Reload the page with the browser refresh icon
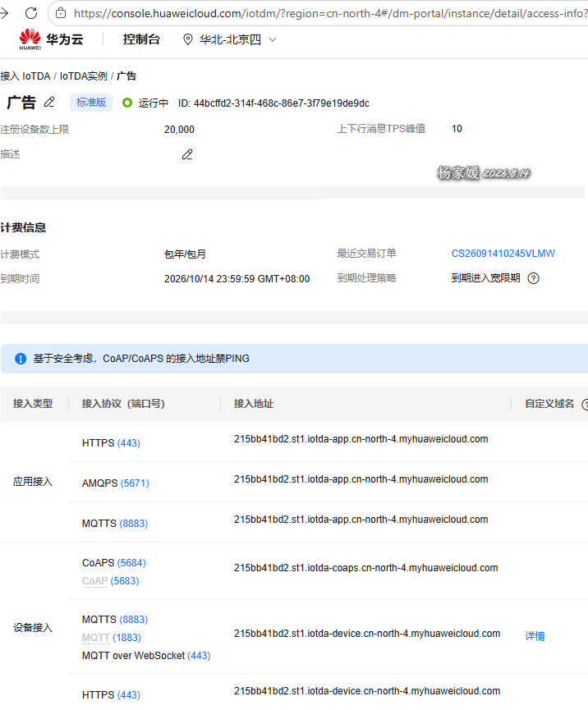 tap(31, 13)
